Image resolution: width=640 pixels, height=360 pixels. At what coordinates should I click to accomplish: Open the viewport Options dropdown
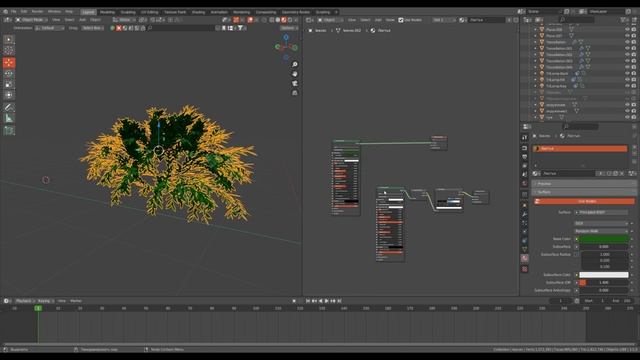289,28
